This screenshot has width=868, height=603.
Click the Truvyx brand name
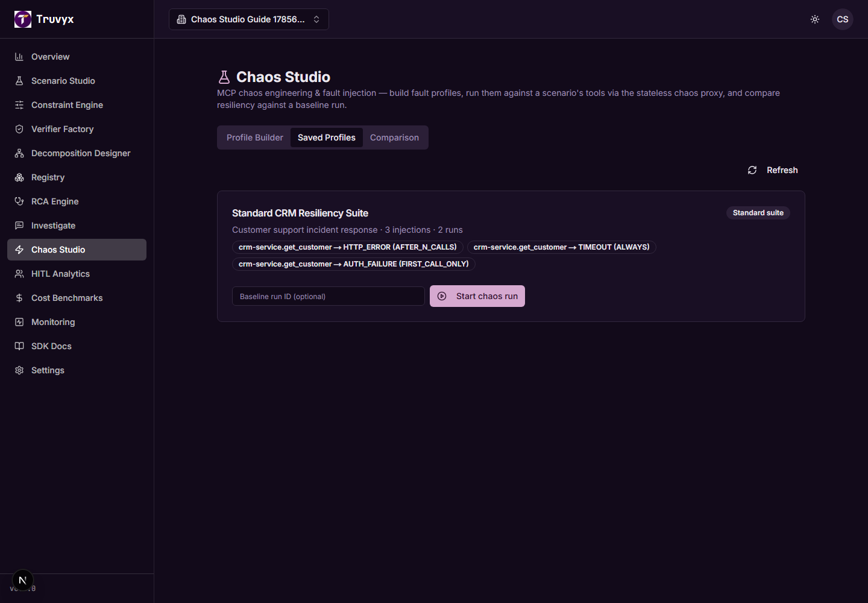click(55, 19)
